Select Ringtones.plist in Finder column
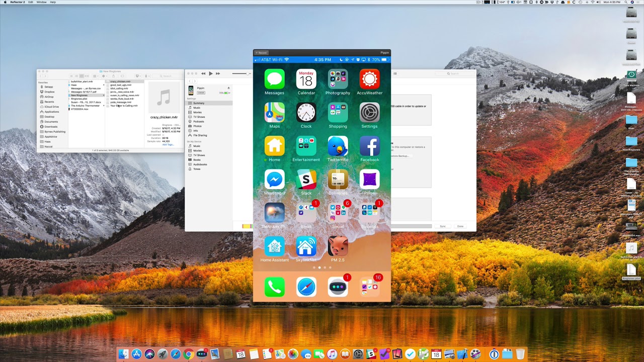 pos(79,99)
